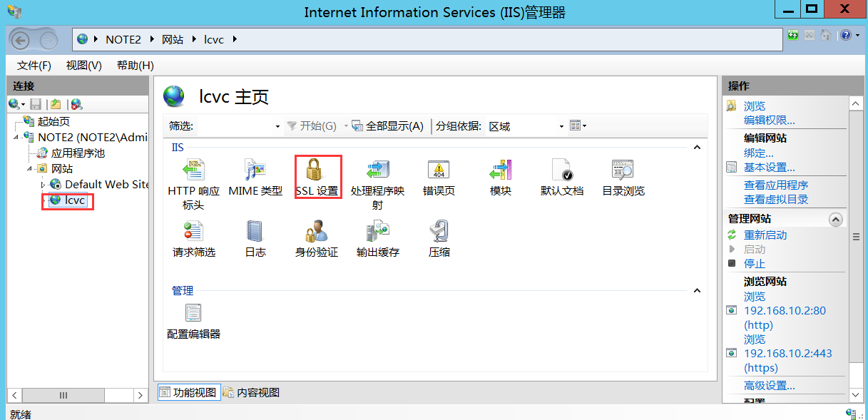This screenshot has height=420, width=868.
Task: Open 压缩 configuration
Action: pyautogui.click(x=439, y=237)
